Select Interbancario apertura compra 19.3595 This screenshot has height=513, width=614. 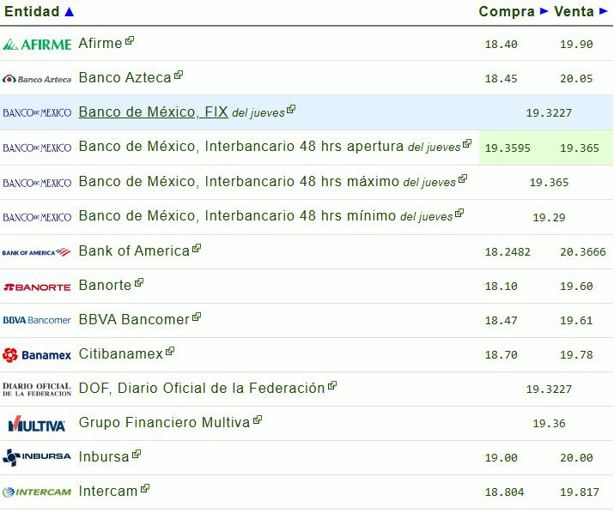coord(508,148)
